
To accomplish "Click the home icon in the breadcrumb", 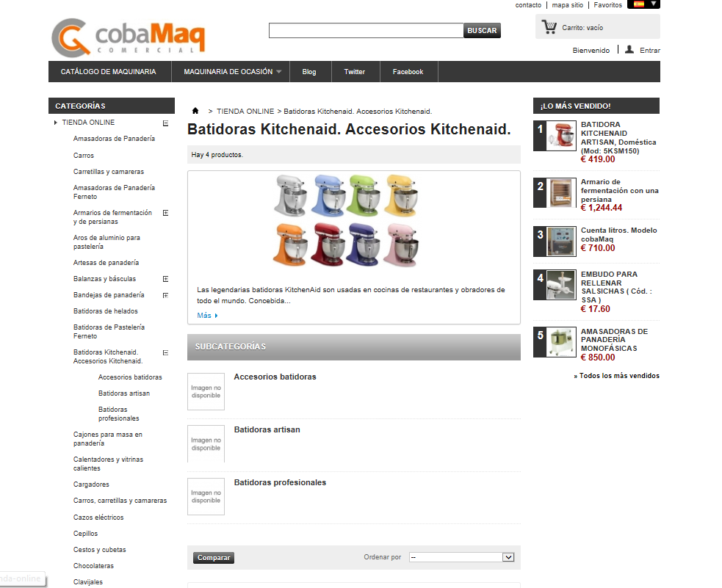I will pyautogui.click(x=195, y=111).
